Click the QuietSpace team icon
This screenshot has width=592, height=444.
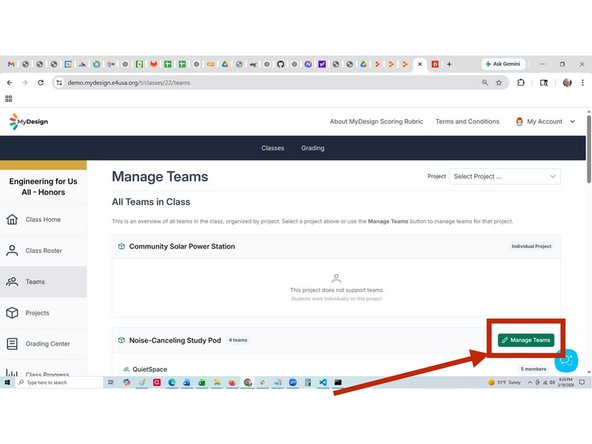pos(126,369)
